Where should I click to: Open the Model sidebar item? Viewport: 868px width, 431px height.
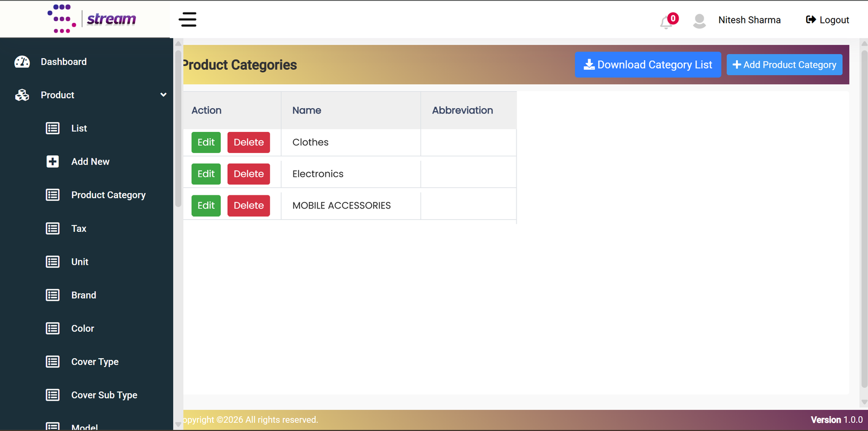85,427
